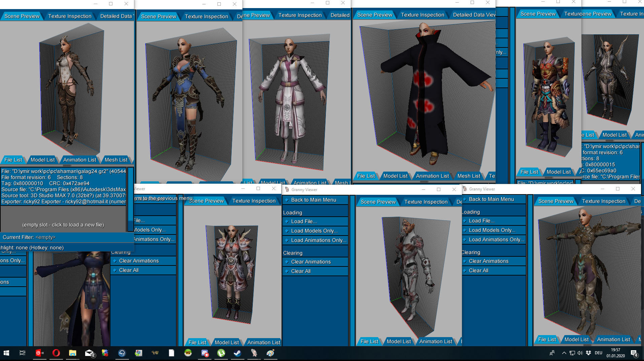This screenshot has width=644, height=361.
Task: Open the notification center icon
Action: tap(634, 353)
